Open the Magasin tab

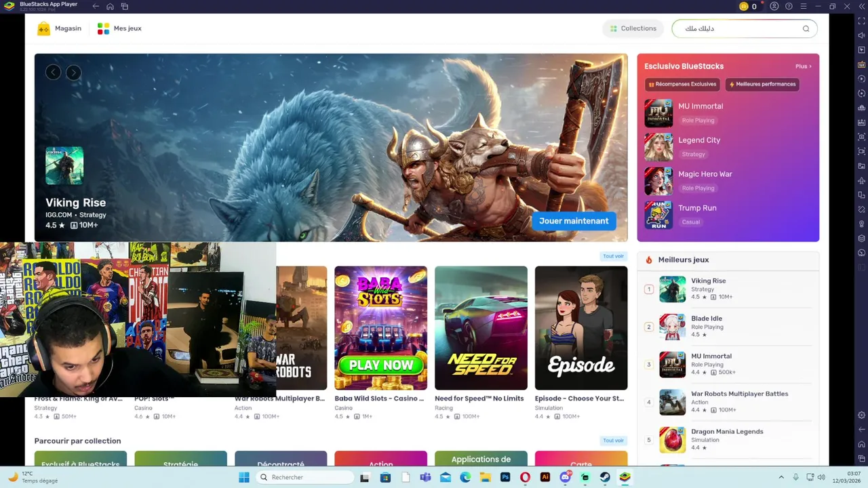click(x=60, y=28)
